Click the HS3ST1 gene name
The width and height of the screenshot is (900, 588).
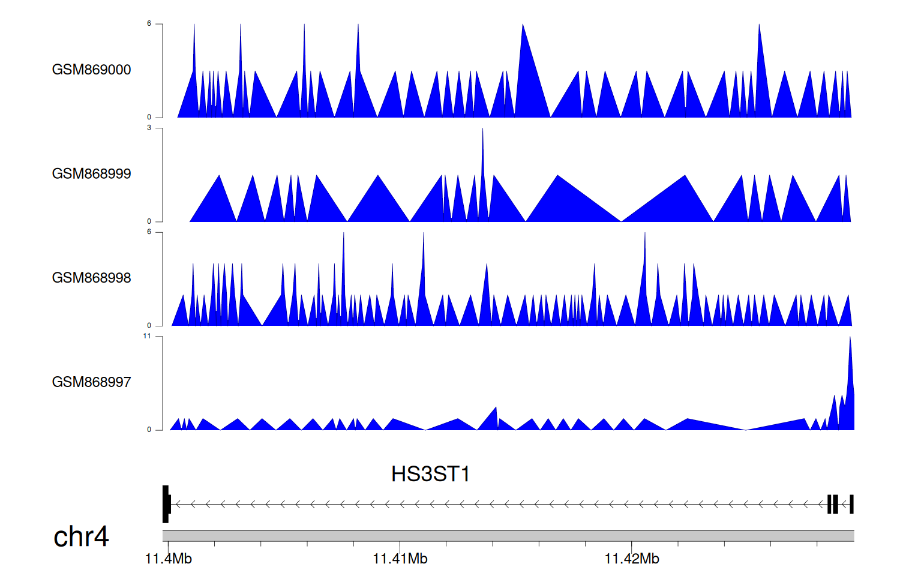coord(430,474)
